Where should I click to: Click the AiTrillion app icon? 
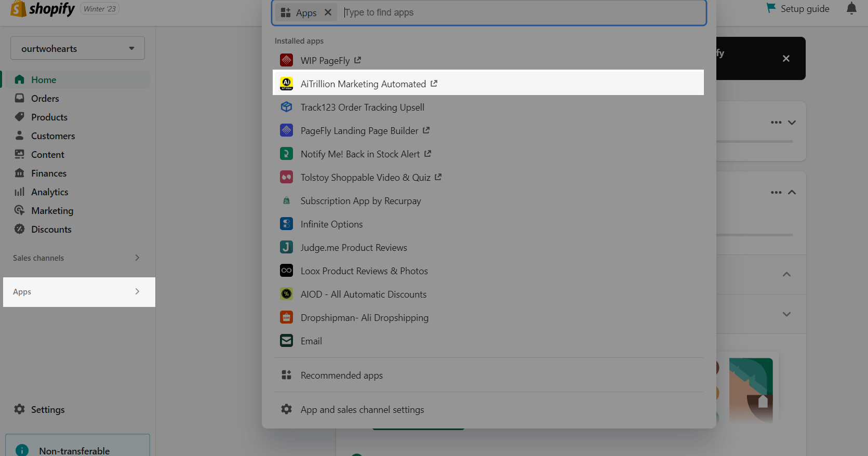click(286, 84)
